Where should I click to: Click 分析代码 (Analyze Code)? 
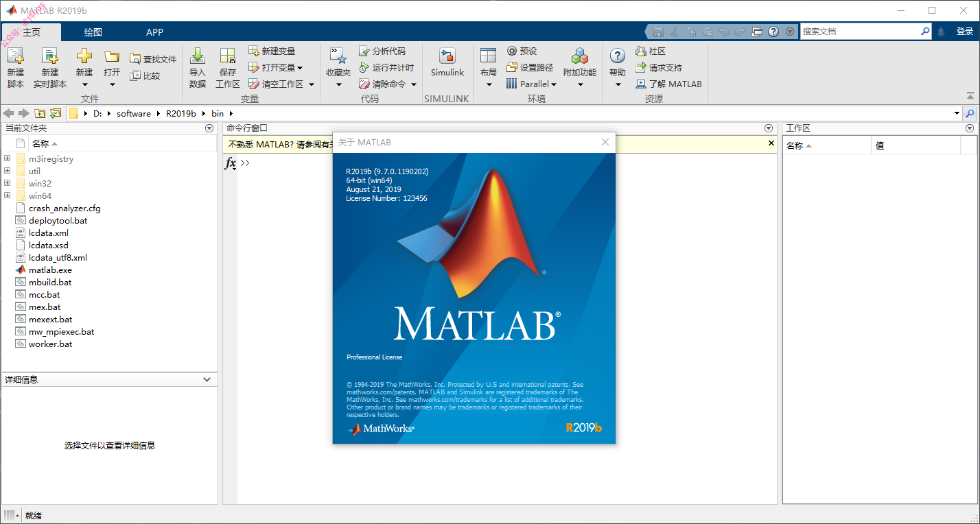(x=382, y=51)
